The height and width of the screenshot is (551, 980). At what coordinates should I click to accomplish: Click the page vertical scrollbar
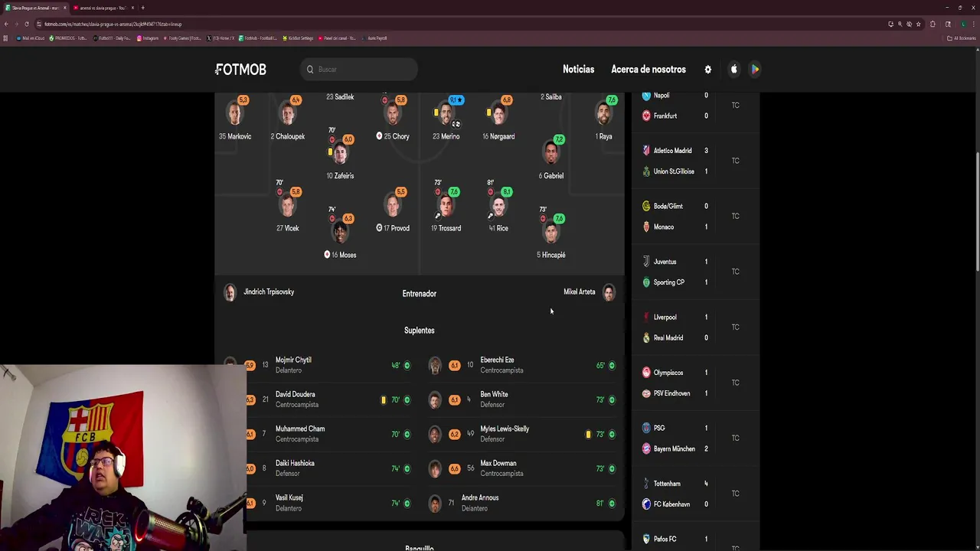tap(977, 210)
